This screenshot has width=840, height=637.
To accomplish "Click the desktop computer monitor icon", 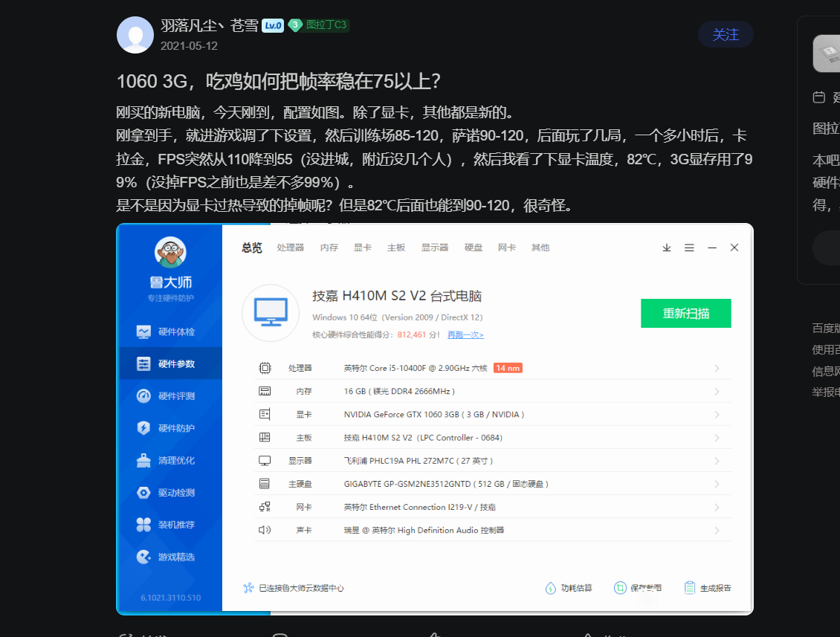I will click(271, 313).
